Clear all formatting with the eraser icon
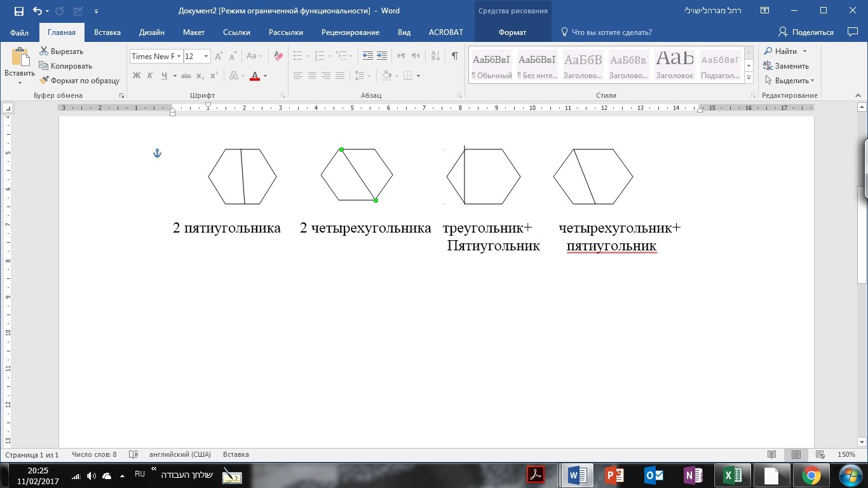Viewport: 868px width, 488px height. [278, 56]
